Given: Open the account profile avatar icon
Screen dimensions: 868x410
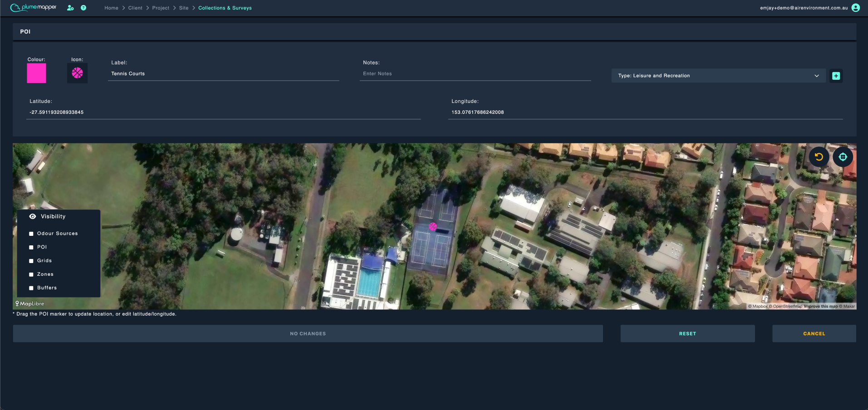Looking at the screenshot, I should (856, 8).
